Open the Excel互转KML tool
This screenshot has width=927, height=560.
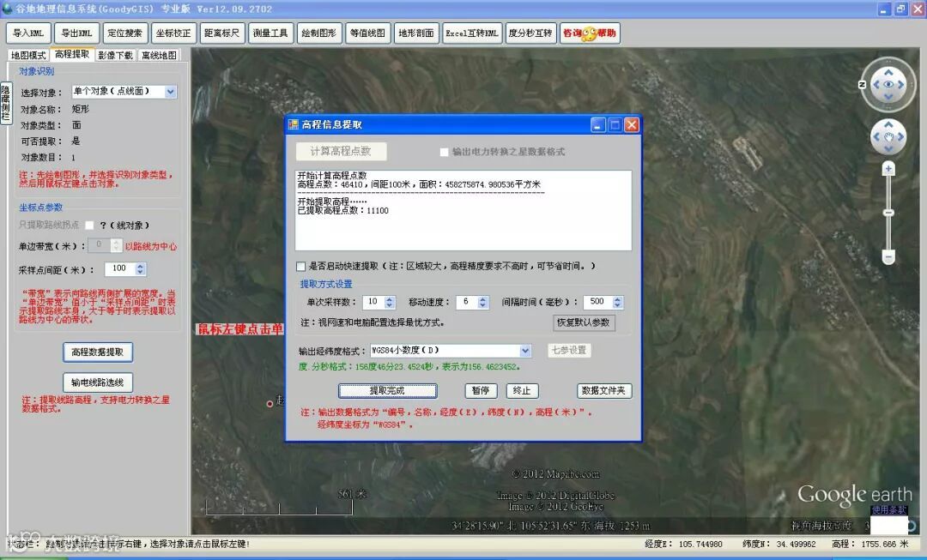click(x=472, y=33)
